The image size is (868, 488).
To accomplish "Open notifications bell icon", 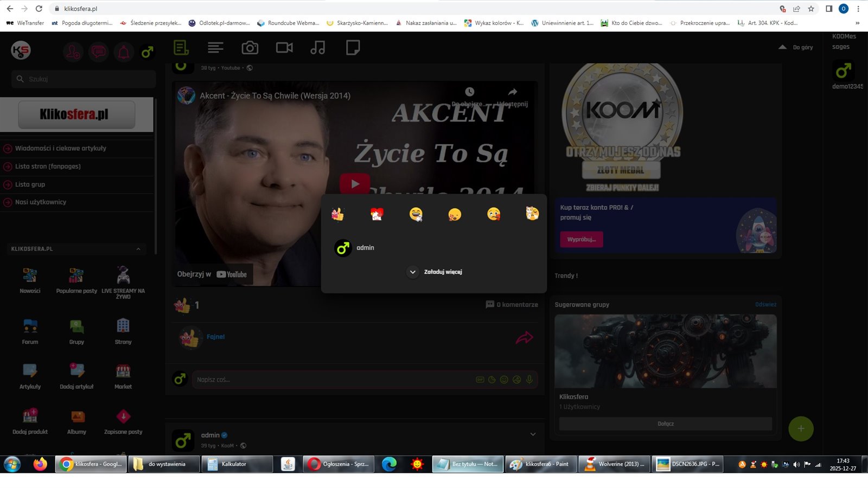I will pos(124,53).
